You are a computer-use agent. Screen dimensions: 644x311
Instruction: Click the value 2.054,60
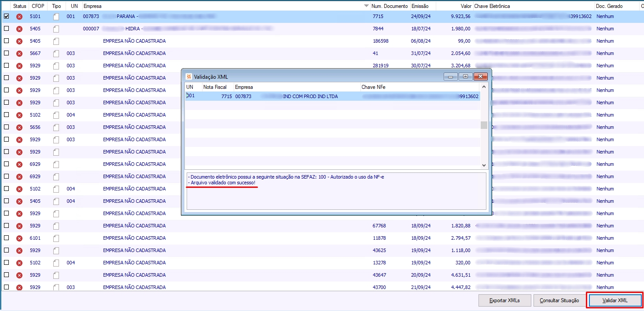[x=460, y=53]
